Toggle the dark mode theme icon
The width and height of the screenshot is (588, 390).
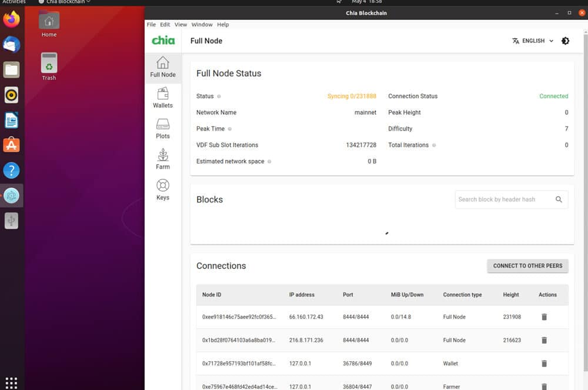click(565, 41)
